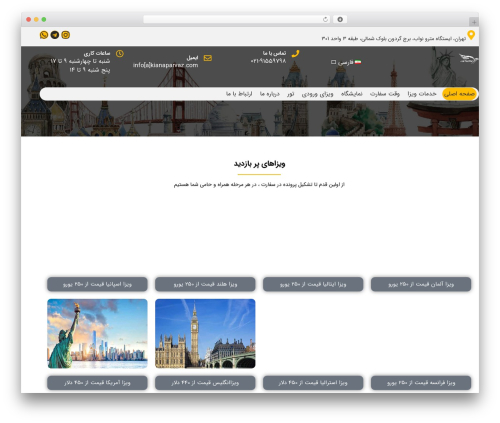
Task: Click the browser round button beside address bar
Action: [x=340, y=19]
